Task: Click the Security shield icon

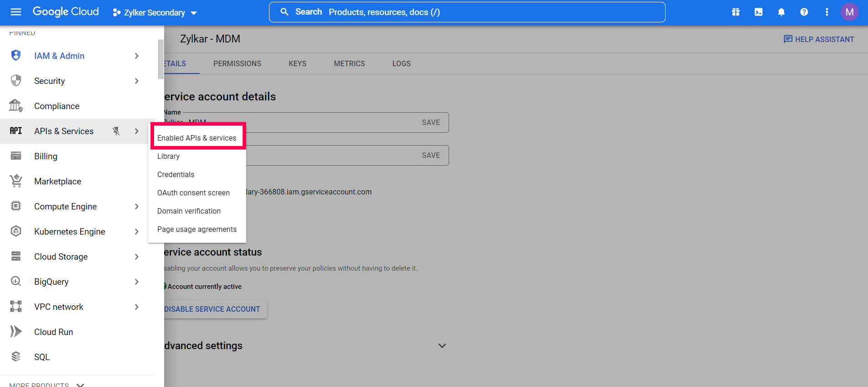Action: click(x=16, y=81)
